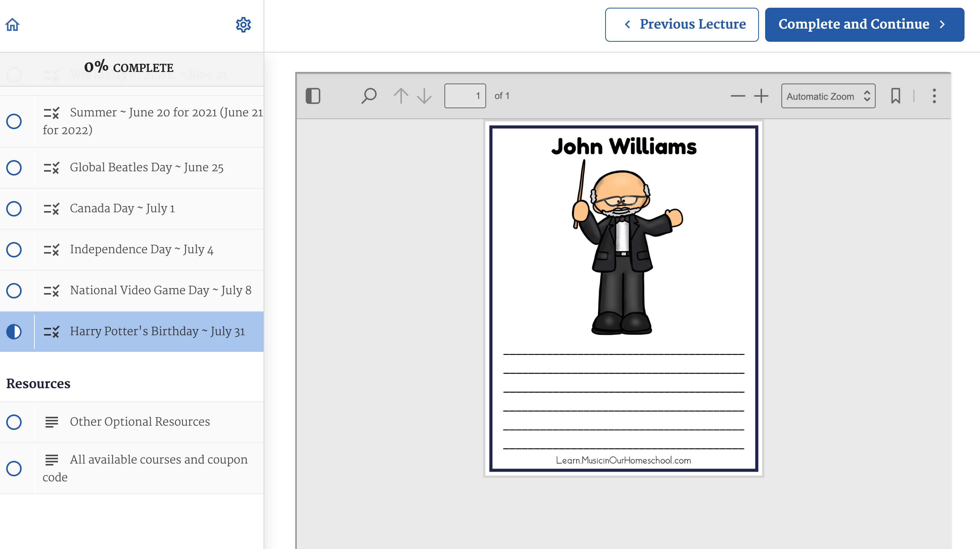Click Complete and Continue button
The height and width of the screenshot is (549, 980).
pos(864,24)
